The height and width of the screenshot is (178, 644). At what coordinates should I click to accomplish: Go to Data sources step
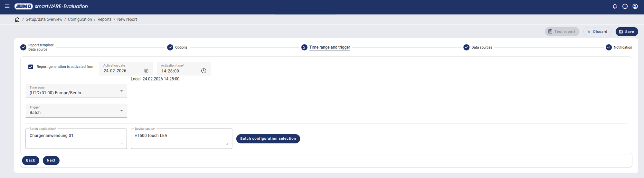point(478,47)
